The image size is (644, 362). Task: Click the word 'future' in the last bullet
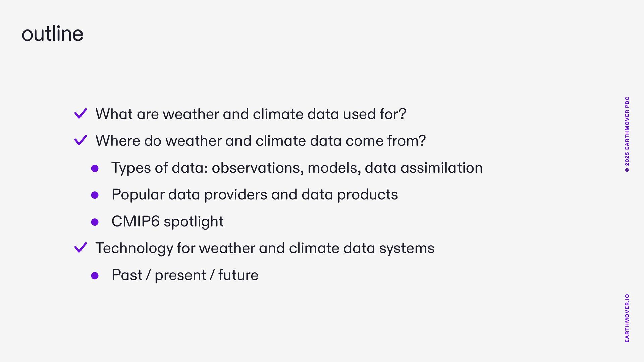click(238, 275)
